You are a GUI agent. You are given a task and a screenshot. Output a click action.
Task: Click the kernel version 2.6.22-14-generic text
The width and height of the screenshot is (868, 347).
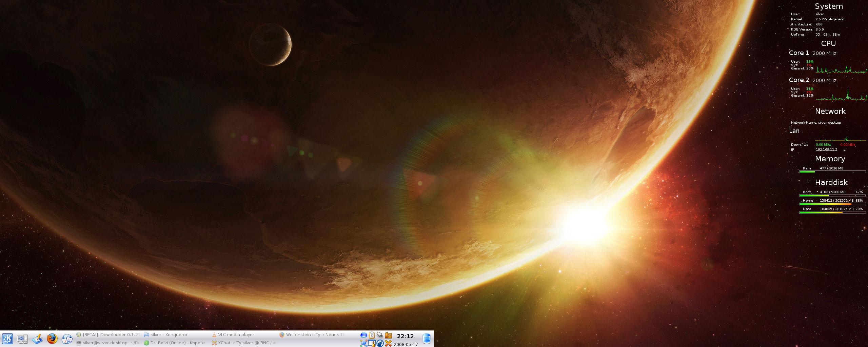pos(830,19)
